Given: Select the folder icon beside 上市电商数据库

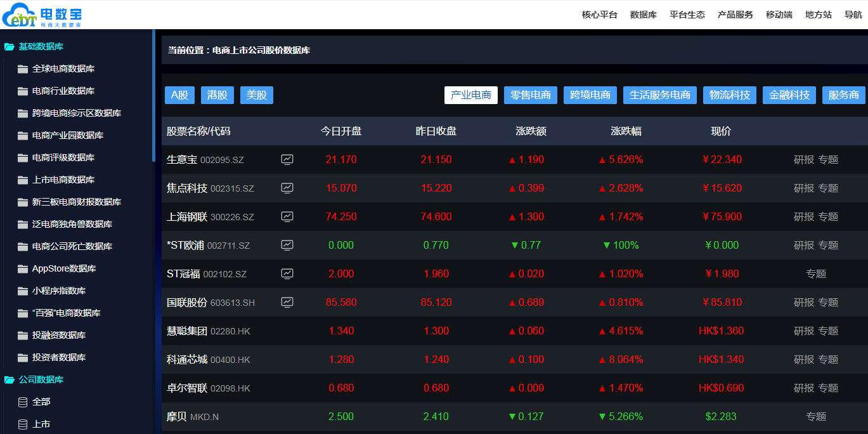Looking at the screenshot, I should tap(23, 180).
